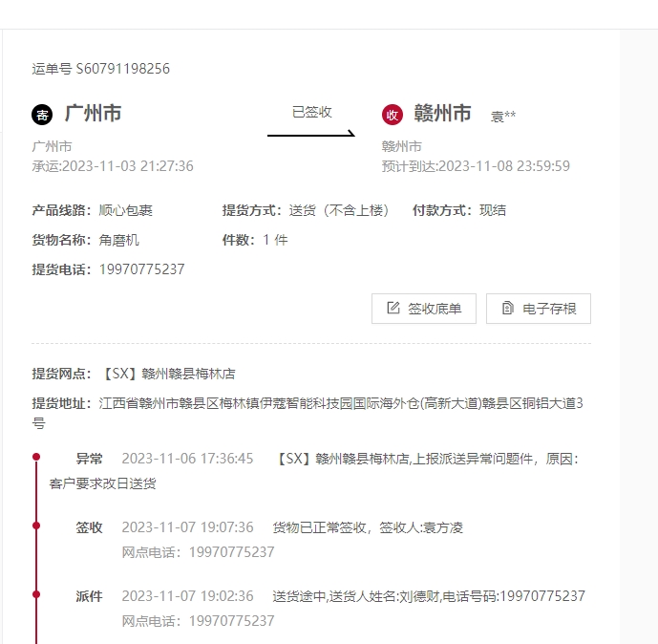Image resolution: width=658 pixels, height=644 pixels.
Task: Click the 派件 status label
Action: coord(89,596)
